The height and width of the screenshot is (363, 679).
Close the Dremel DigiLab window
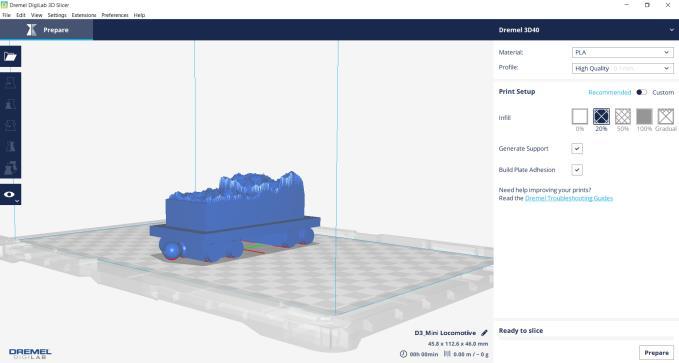(x=667, y=5)
